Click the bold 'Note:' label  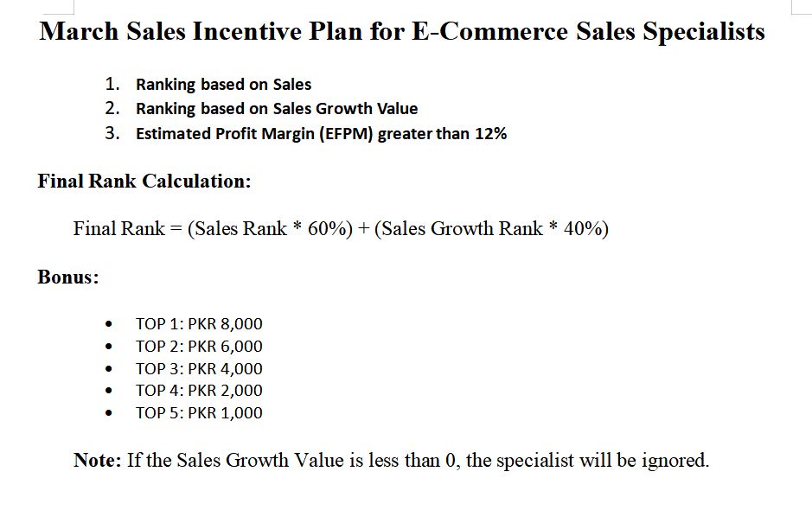point(98,460)
